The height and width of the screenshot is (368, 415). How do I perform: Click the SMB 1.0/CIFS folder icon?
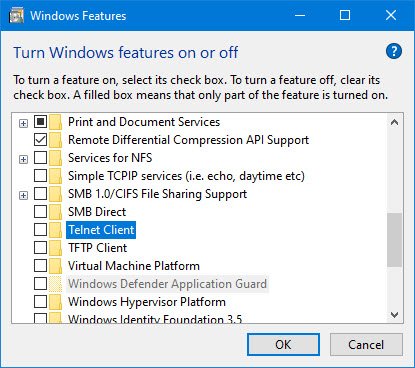[55, 194]
